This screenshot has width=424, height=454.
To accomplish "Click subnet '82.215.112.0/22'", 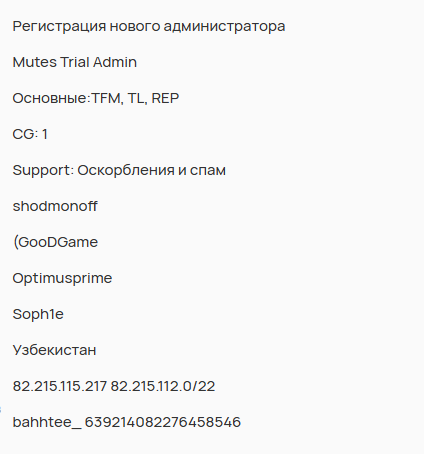I will (163, 386).
